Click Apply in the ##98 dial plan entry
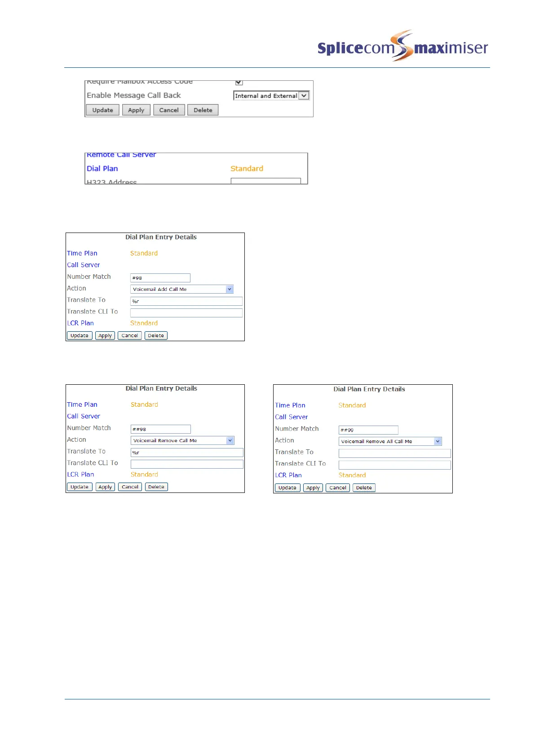This screenshot has height=756, width=535. pyautogui.click(x=105, y=487)
